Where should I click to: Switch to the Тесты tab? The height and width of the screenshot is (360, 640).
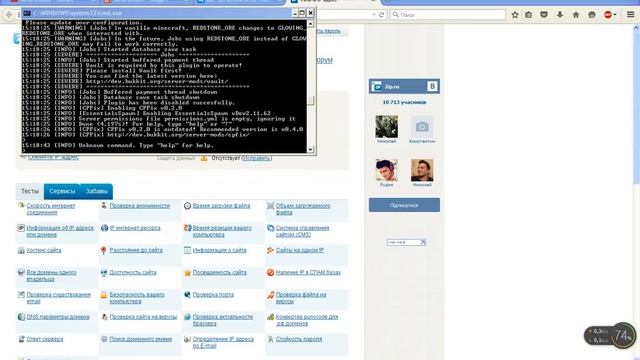[x=30, y=191]
